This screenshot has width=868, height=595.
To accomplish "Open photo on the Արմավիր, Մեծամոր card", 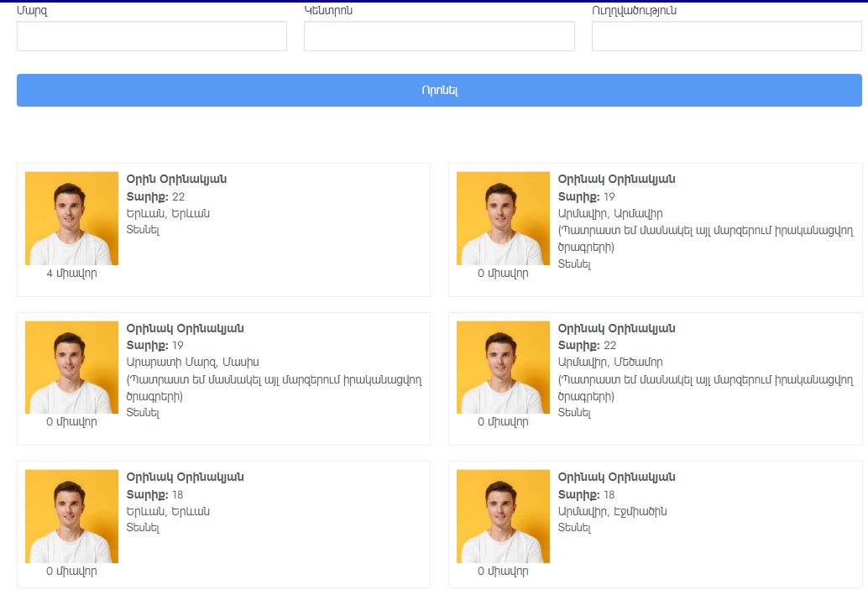I will [503, 368].
